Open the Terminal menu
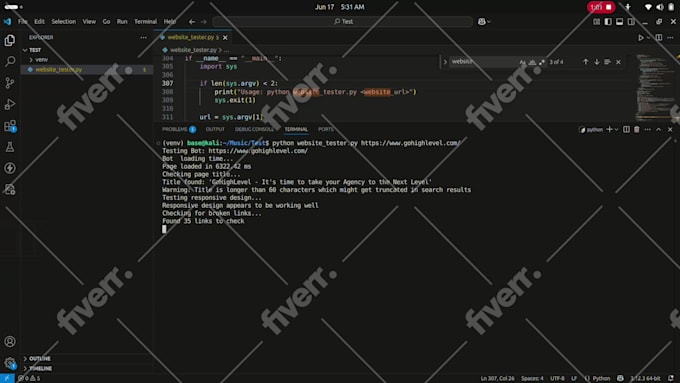 click(145, 21)
